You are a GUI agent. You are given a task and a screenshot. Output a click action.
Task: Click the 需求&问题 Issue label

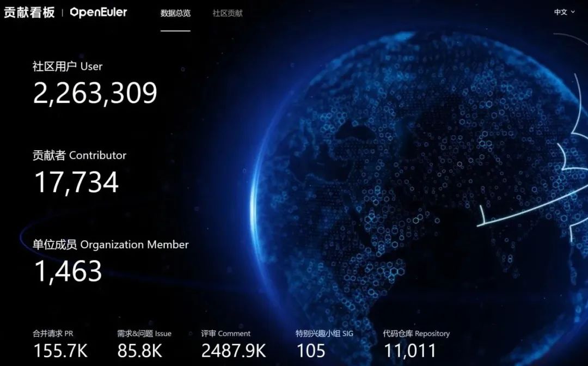[144, 333]
